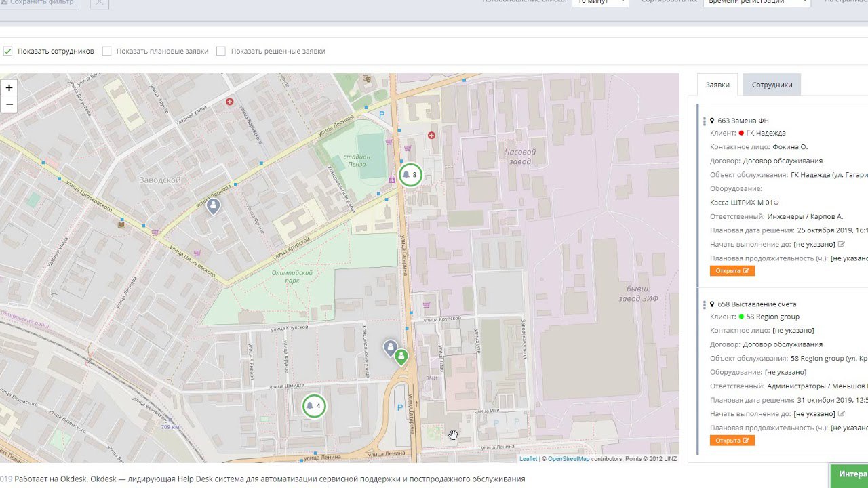The image size is (868, 488).
Task: Zoom in the map with plus button
Action: click(9, 87)
